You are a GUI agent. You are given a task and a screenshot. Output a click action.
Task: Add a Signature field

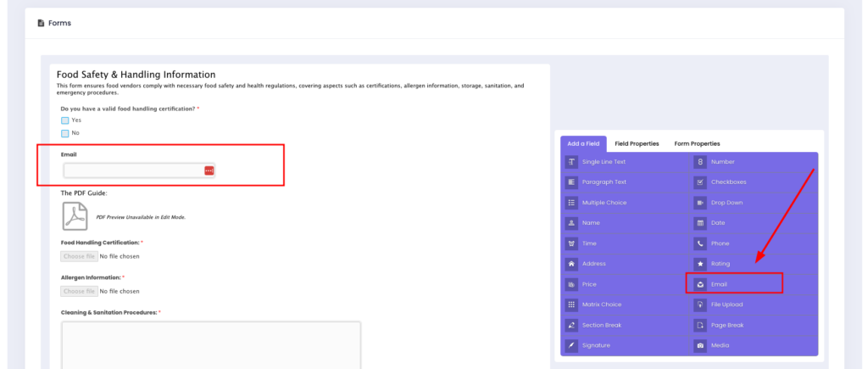point(572,345)
